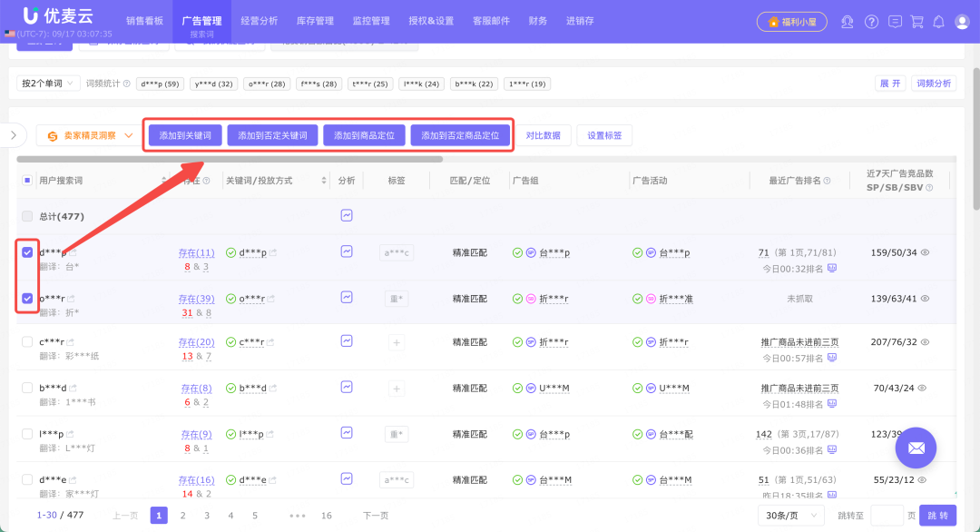The height and width of the screenshot is (532, 980).
Task: Switch to the 经营分析 menu tab
Action: click(x=258, y=19)
